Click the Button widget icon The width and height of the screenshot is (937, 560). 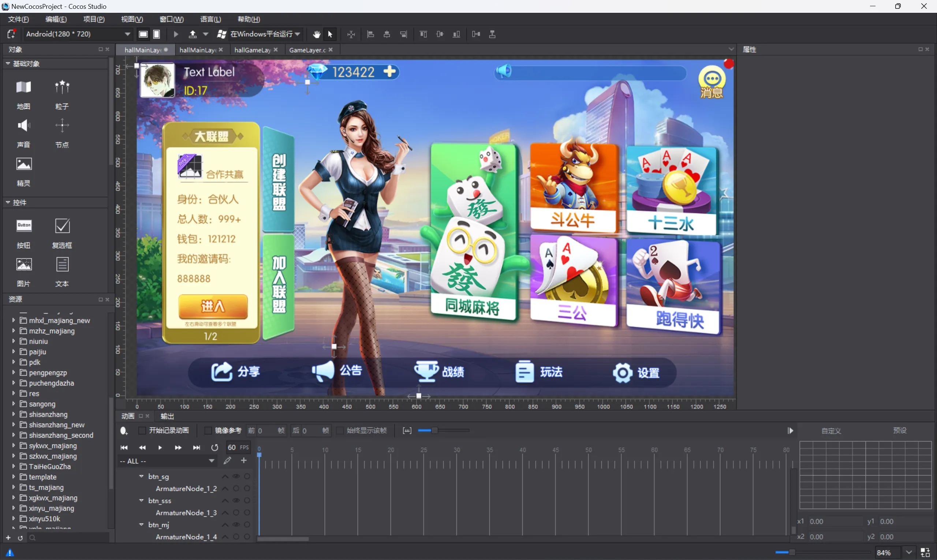(24, 226)
